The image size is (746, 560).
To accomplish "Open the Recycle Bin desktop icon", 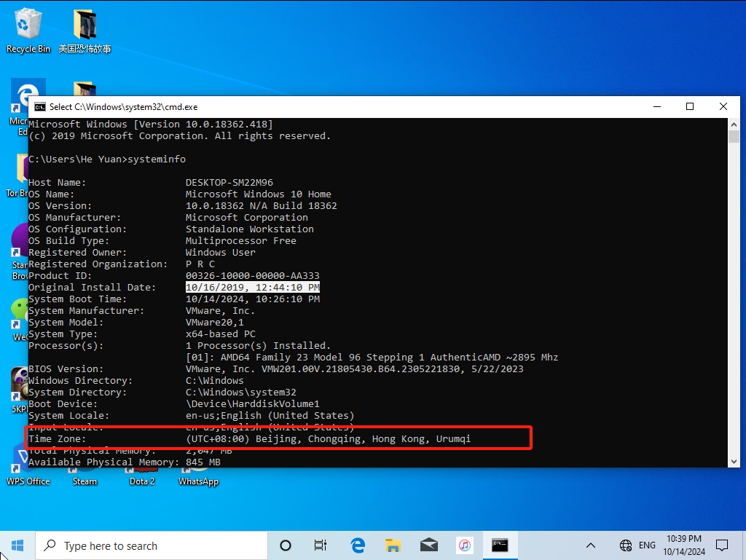I will click(x=28, y=31).
